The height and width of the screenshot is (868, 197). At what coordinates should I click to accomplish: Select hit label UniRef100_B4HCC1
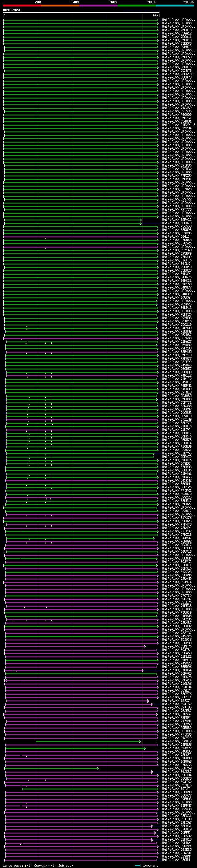[177, 281]
